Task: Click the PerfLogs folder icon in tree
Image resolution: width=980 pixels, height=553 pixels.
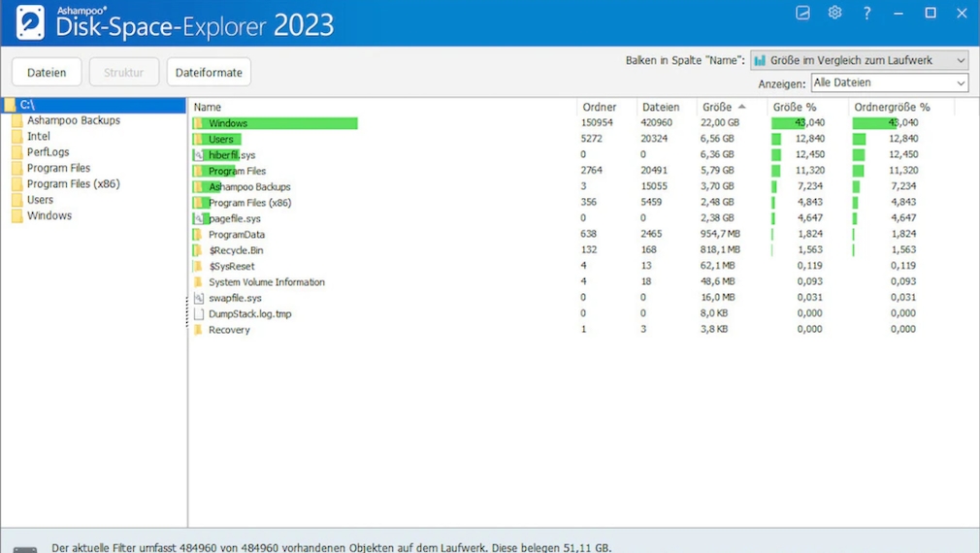Action: tap(17, 152)
